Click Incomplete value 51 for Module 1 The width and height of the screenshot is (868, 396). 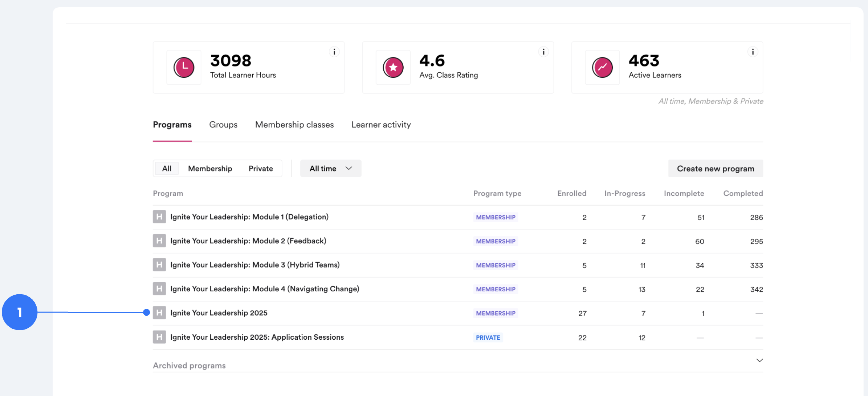pos(701,217)
